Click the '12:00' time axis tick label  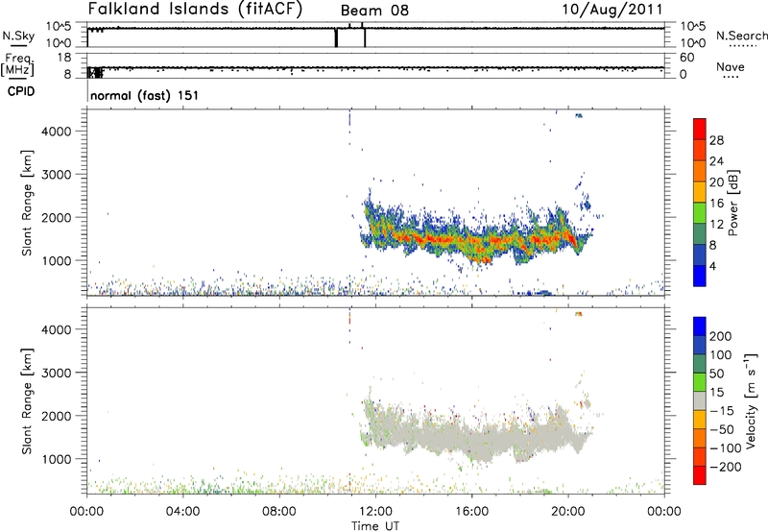375,512
